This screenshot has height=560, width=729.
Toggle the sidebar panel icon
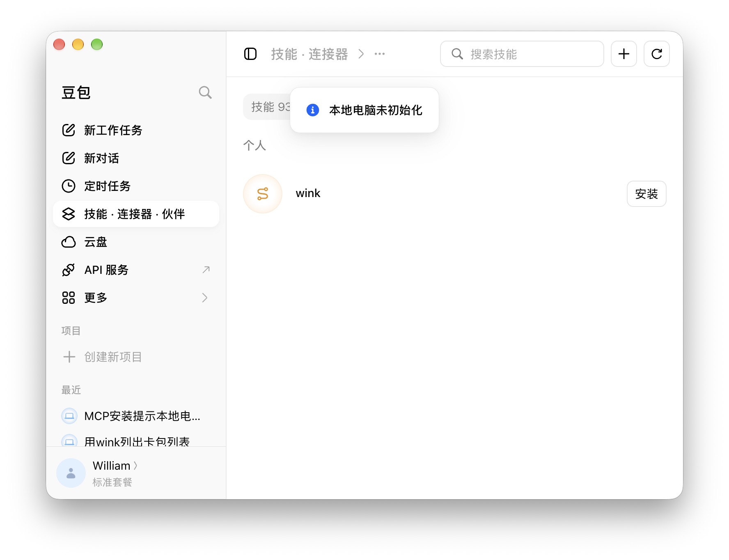click(250, 54)
